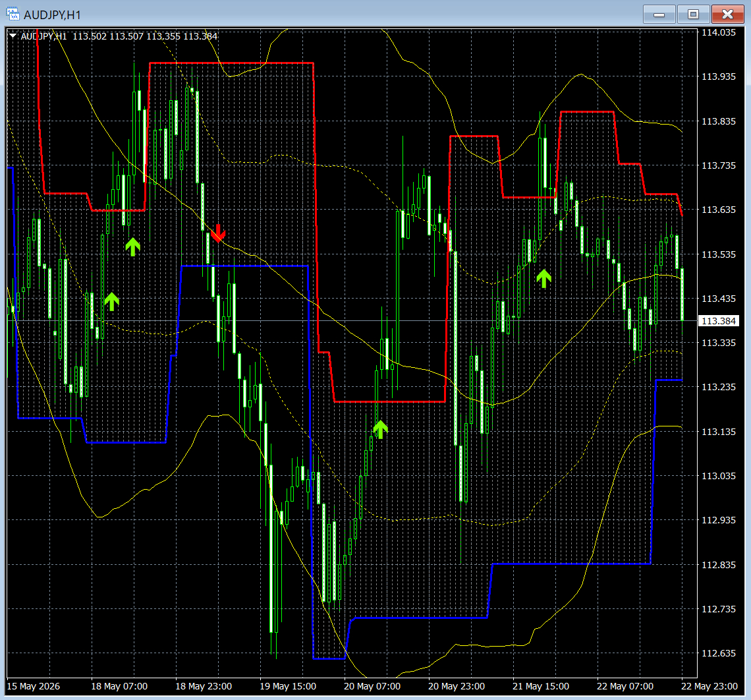
Task: Click the AUDJPY chart window icon
Action: 13,15
